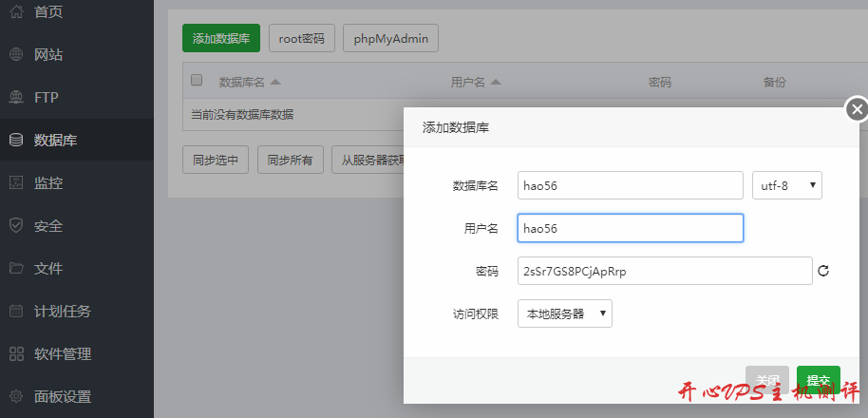Click the phpMyAdmin button
This screenshot has height=418, width=868.
tap(390, 38)
